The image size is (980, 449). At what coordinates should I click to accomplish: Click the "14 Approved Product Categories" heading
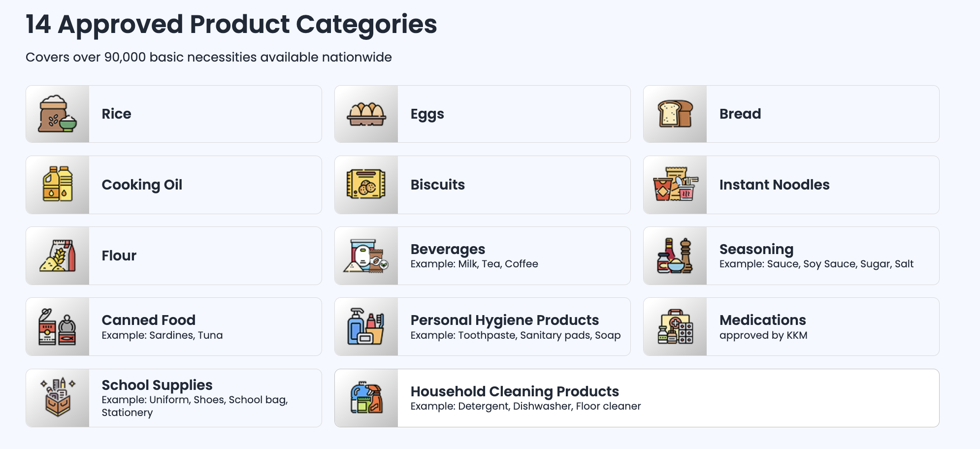[231, 24]
